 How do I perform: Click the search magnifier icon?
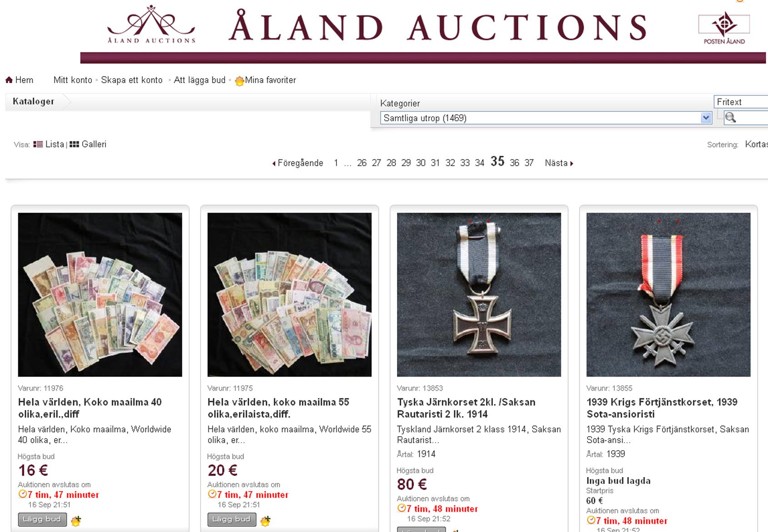pyautogui.click(x=730, y=118)
